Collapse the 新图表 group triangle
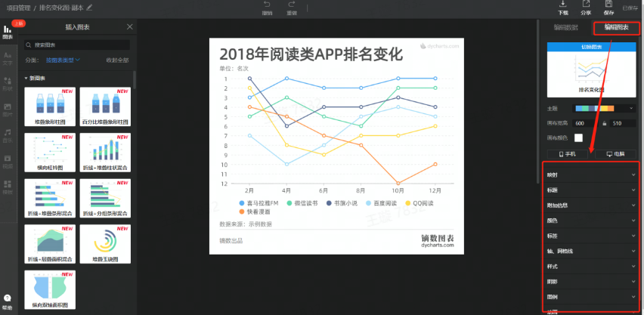The width and height of the screenshot is (644, 315). (x=26, y=78)
